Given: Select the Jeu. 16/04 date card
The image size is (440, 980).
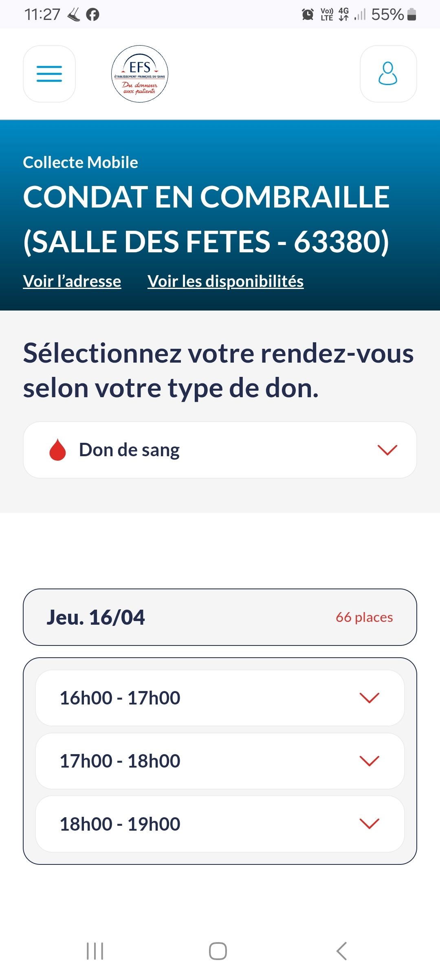Looking at the screenshot, I should 220,617.
